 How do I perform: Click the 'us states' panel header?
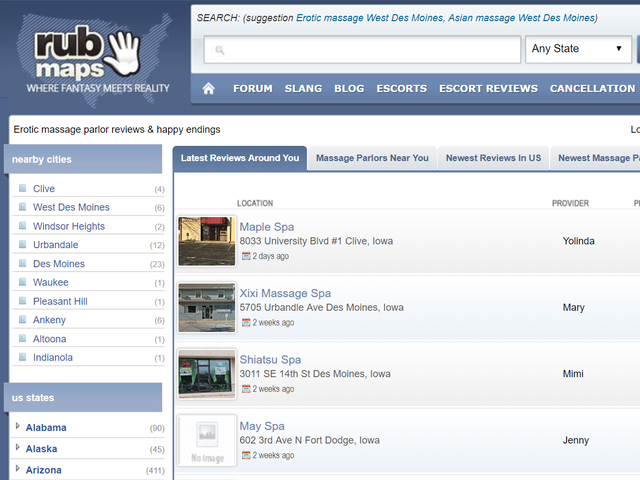tap(83, 398)
